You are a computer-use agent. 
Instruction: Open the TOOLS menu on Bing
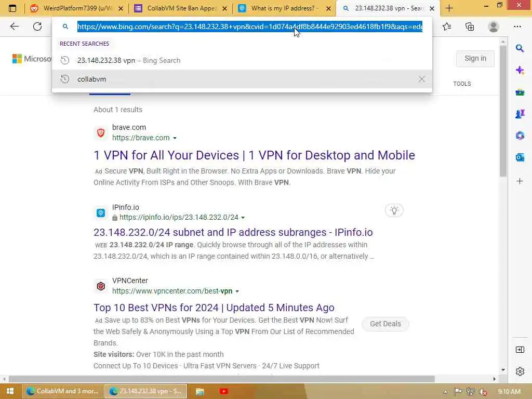click(x=462, y=84)
